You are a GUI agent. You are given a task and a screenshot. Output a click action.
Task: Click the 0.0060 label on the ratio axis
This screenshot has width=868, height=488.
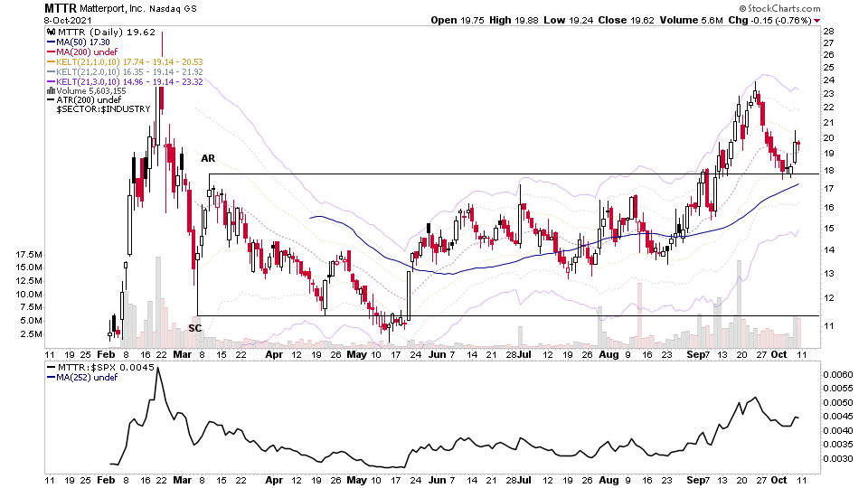click(x=837, y=374)
